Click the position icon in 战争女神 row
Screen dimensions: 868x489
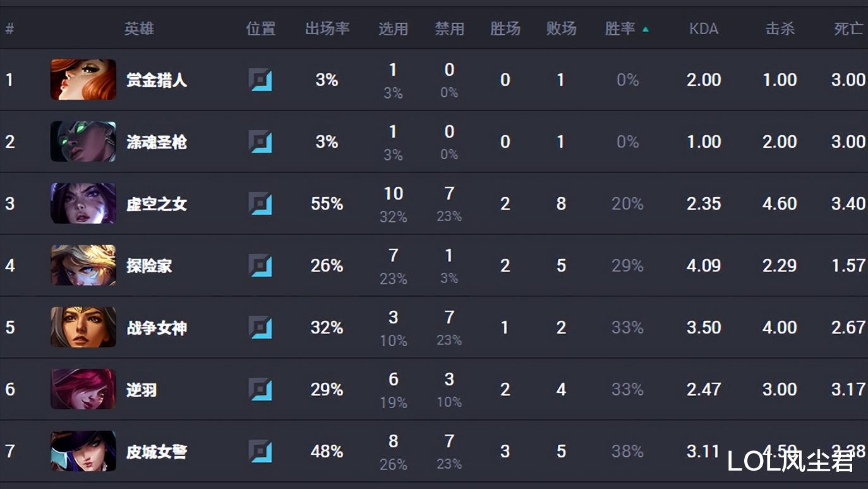point(260,328)
